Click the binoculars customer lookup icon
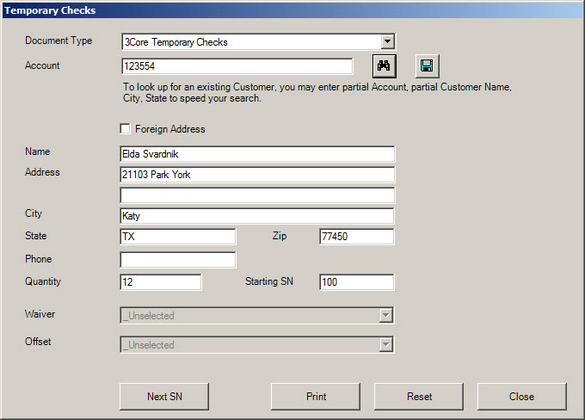The height and width of the screenshot is (420, 585). pyautogui.click(x=384, y=66)
